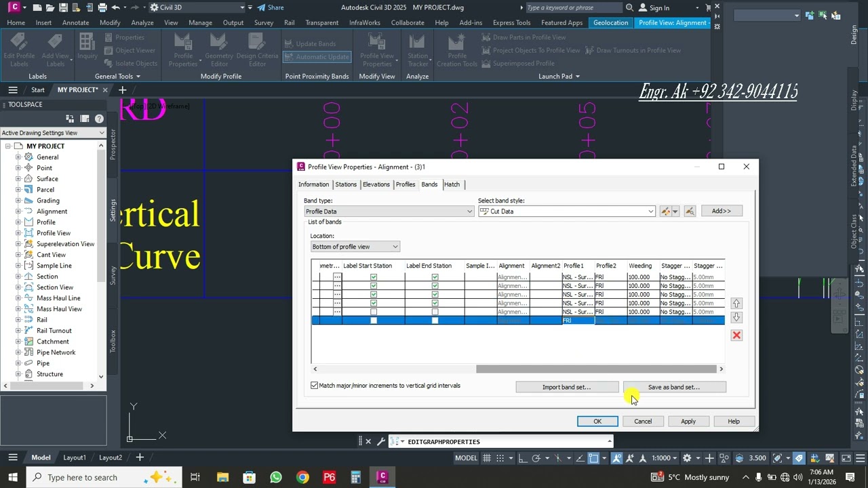
Task: Toggle Match major/minor increments checkbox
Action: tap(315, 386)
